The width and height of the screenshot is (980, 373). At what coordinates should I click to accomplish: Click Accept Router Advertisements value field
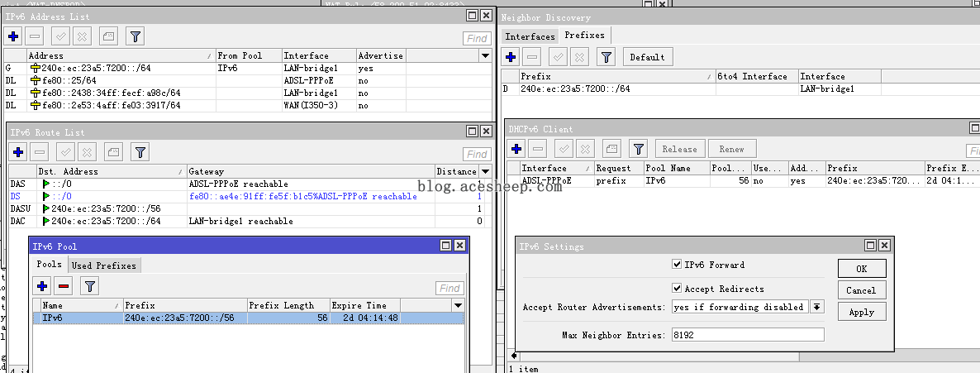pyautogui.click(x=740, y=307)
